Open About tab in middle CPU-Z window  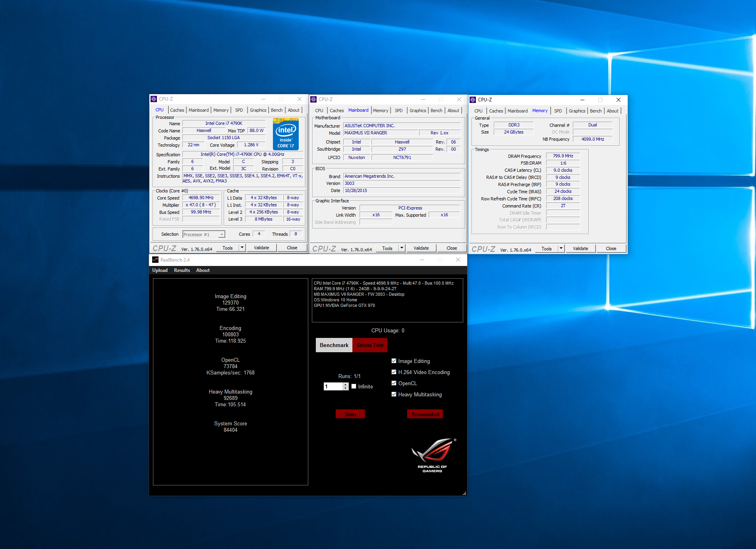[x=453, y=111]
